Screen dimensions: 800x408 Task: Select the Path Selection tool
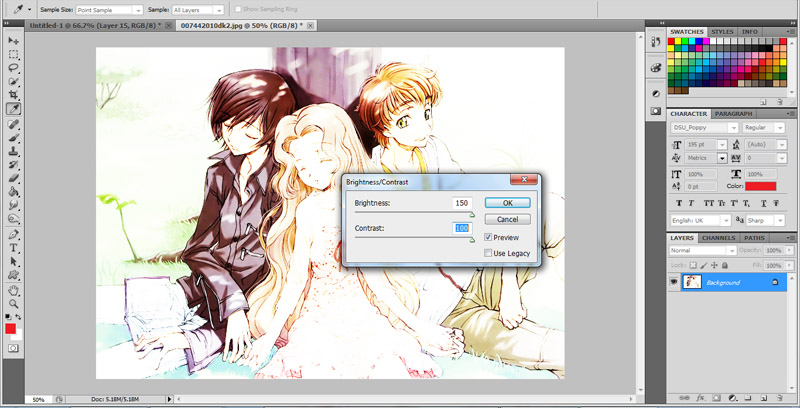tap(13, 262)
